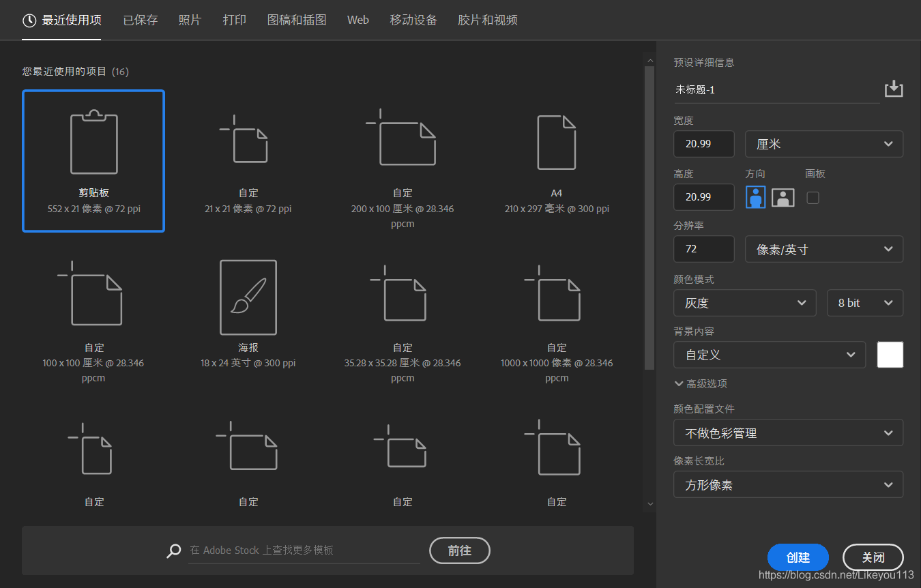The image size is (921, 588).
Task: Switch to the 移动设备 tab
Action: [413, 20]
